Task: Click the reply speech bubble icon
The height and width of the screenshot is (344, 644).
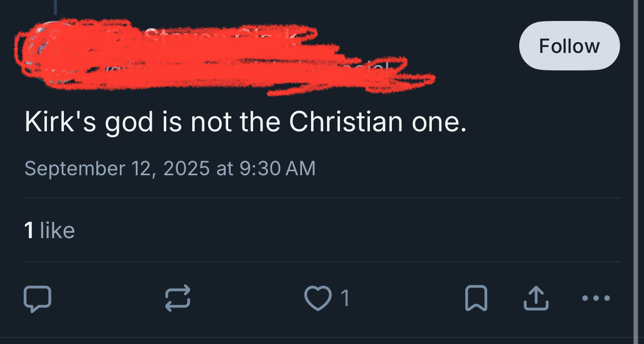Action: pos(37,299)
